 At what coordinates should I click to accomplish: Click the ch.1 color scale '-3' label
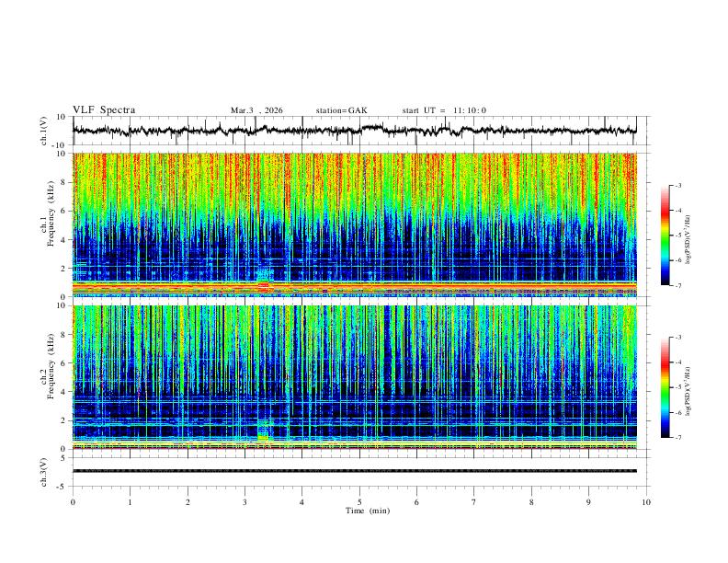(x=677, y=185)
